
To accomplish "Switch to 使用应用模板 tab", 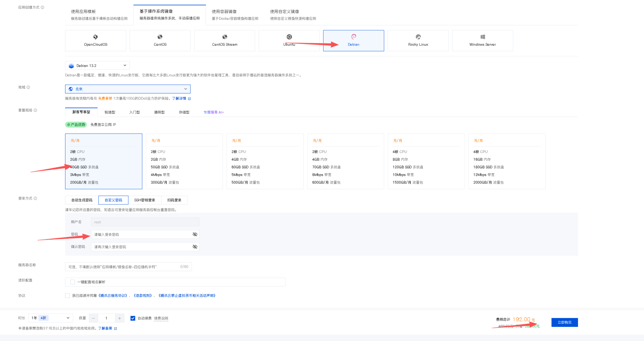I will tap(99, 15).
